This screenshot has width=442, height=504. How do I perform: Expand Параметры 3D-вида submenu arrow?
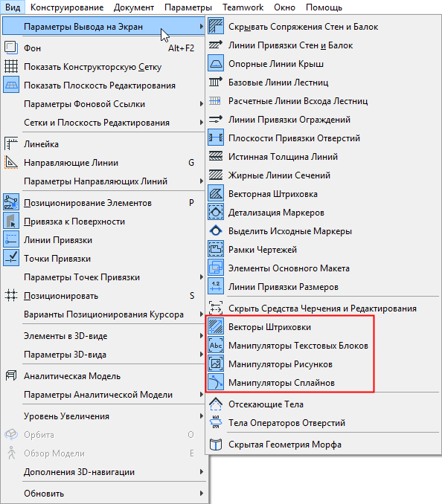[x=202, y=355]
